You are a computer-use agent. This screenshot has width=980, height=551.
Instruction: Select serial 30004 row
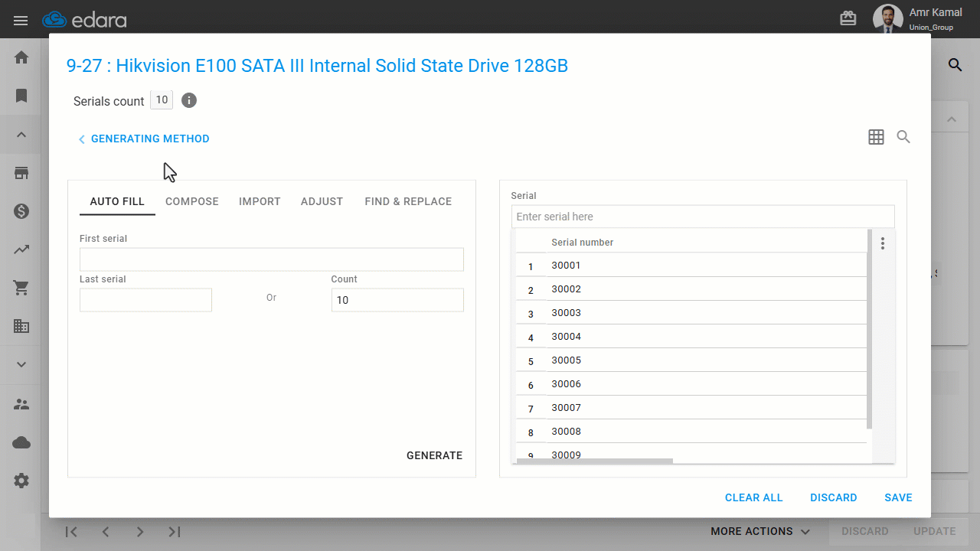click(x=691, y=337)
